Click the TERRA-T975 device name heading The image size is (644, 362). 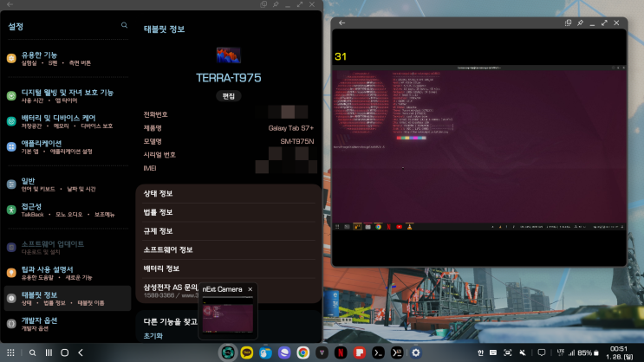tap(228, 78)
